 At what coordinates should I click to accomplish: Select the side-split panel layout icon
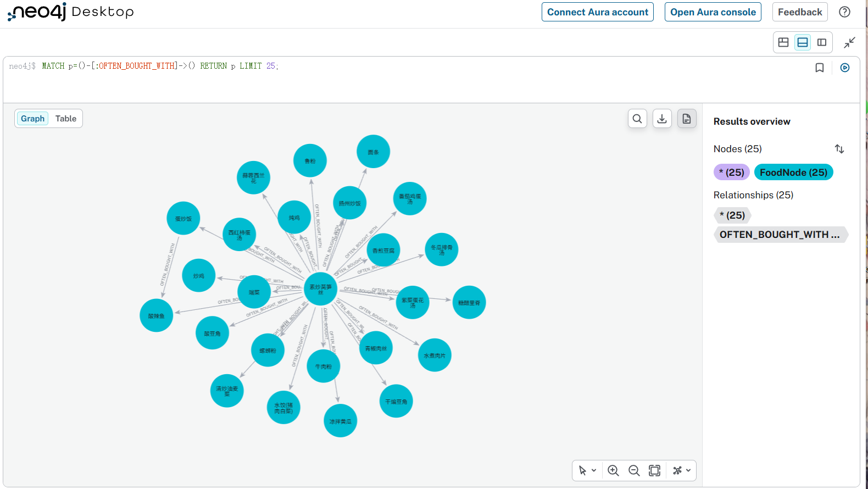coord(822,42)
